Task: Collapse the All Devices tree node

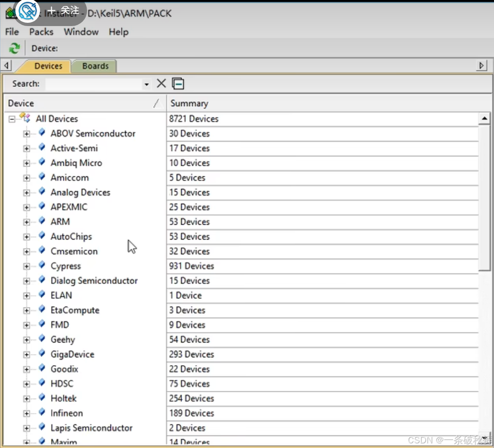Action: [12, 119]
